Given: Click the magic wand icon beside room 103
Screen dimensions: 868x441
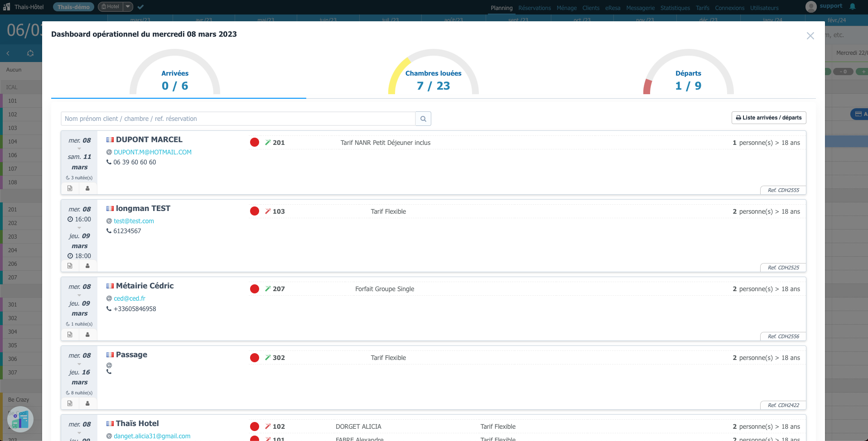Looking at the screenshot, I should click(x=268, y=211).
